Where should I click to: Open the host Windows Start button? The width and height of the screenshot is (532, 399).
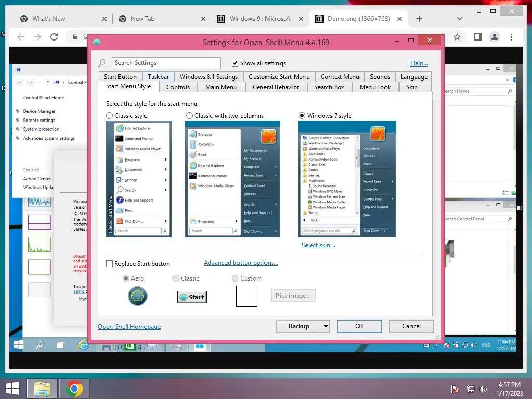pyautogui.click(x=12, y=389)
